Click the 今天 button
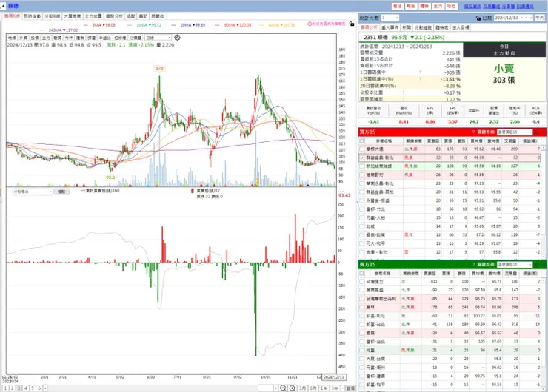548x392 pixels. pyautogui.click(x=539, y=18)
